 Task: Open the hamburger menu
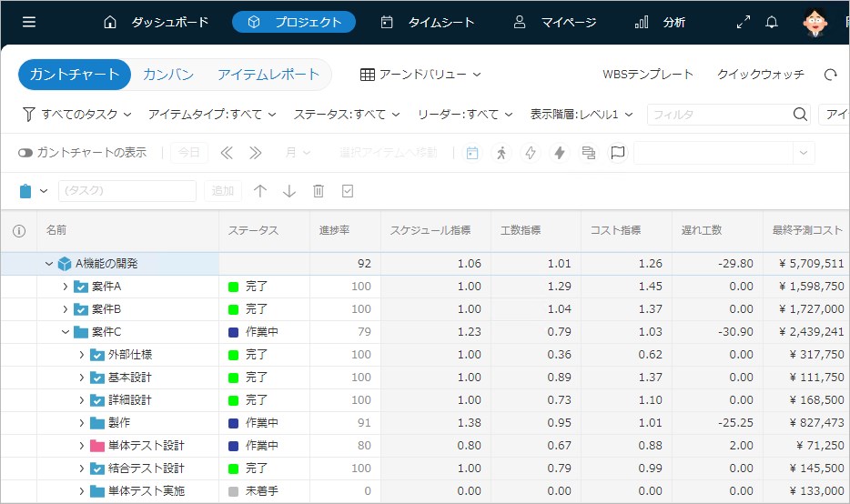coord(29,22)
